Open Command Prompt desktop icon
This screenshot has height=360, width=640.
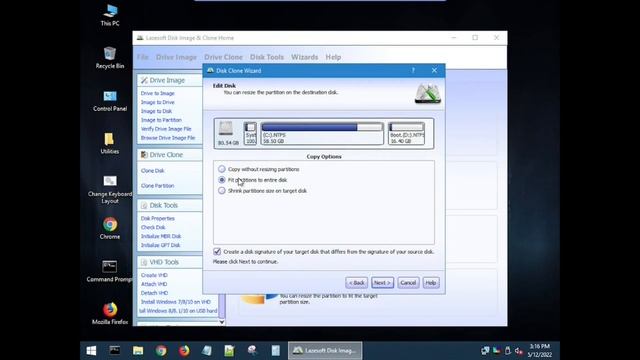point(109,271)
